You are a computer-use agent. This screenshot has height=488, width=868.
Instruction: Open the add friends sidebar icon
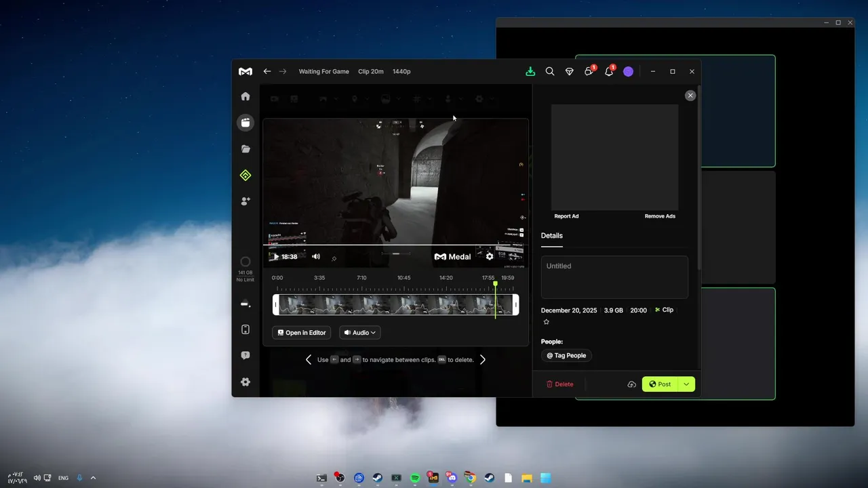245,201
